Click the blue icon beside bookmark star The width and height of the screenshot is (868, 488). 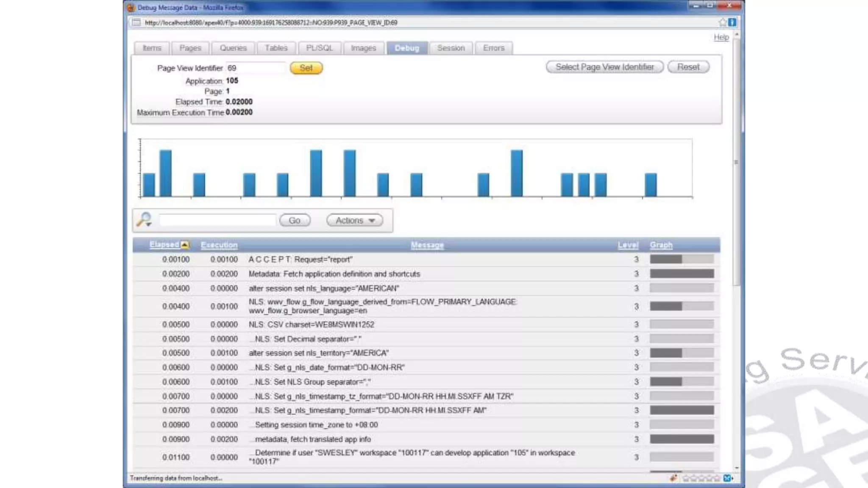[732, 22]
